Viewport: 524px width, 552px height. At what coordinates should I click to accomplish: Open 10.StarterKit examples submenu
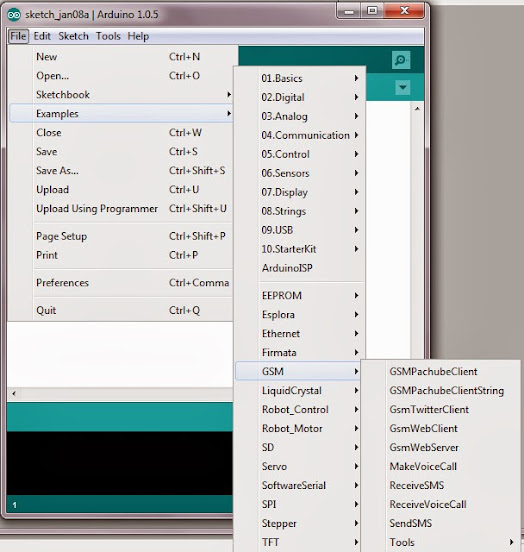299,249
